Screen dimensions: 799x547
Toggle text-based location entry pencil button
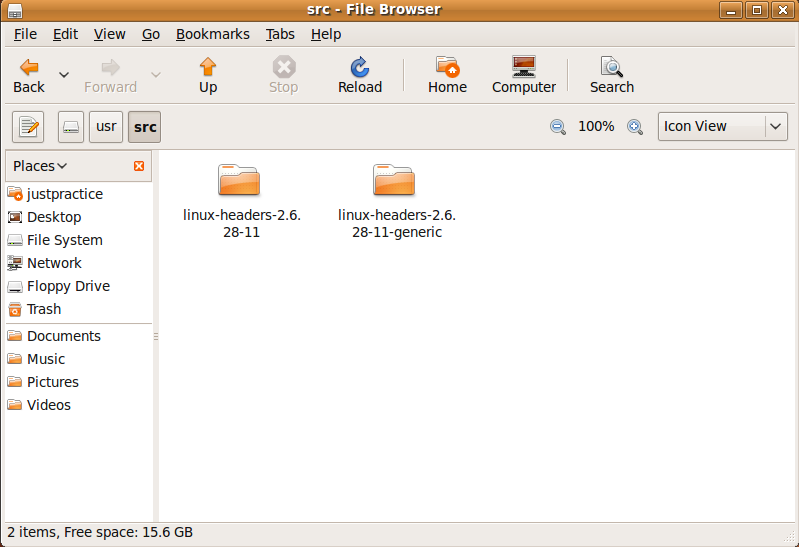[x=28, y=127]
